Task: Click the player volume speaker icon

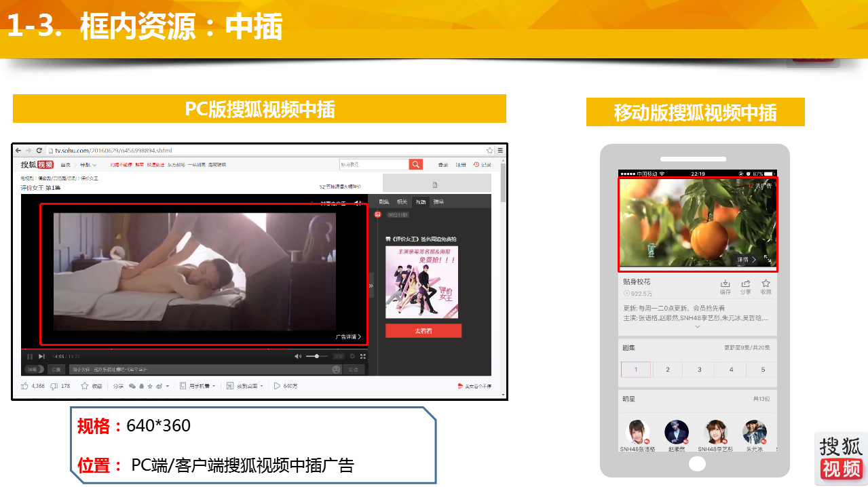Action: 298,356
